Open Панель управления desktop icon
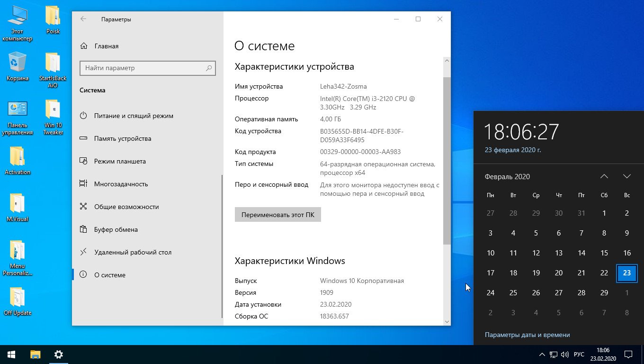Image resolution: width=644 pixels, height=364 pixels. (18, 118)
